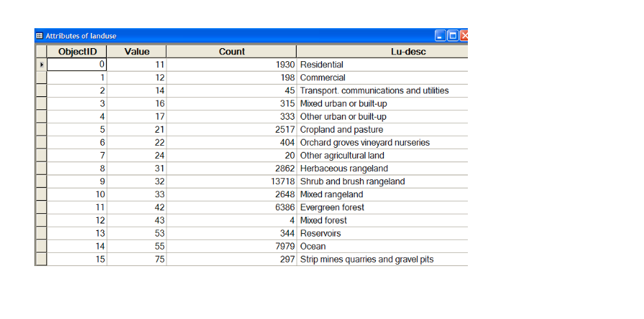Click the table icon in title bar
Image resolution: width=644 pixels, height=319 pixels.
click(39, 36)
